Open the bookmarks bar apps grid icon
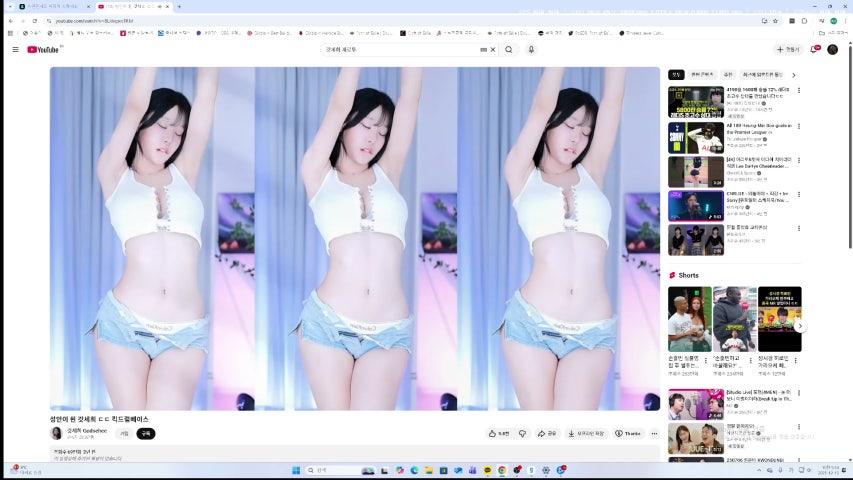853x480 pixels. (x=10, y=33)
